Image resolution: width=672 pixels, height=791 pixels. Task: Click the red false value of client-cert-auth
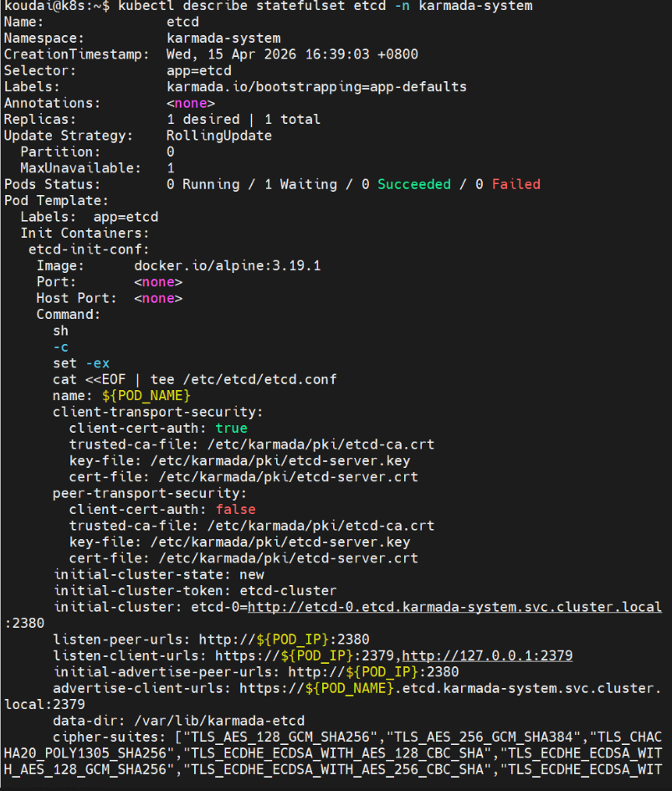(x=236, y=509)
